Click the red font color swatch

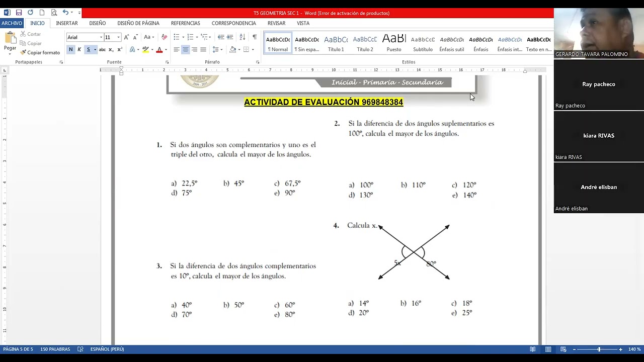[x=159, y=49]
